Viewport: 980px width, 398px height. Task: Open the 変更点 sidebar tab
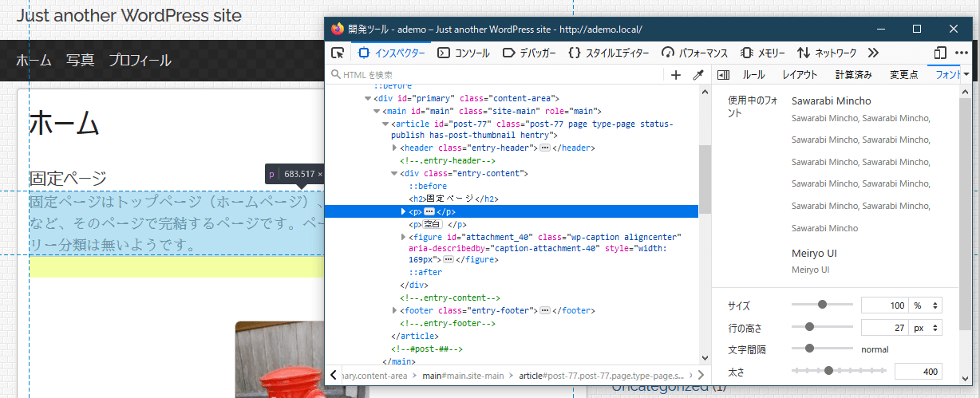click(903, 75)
